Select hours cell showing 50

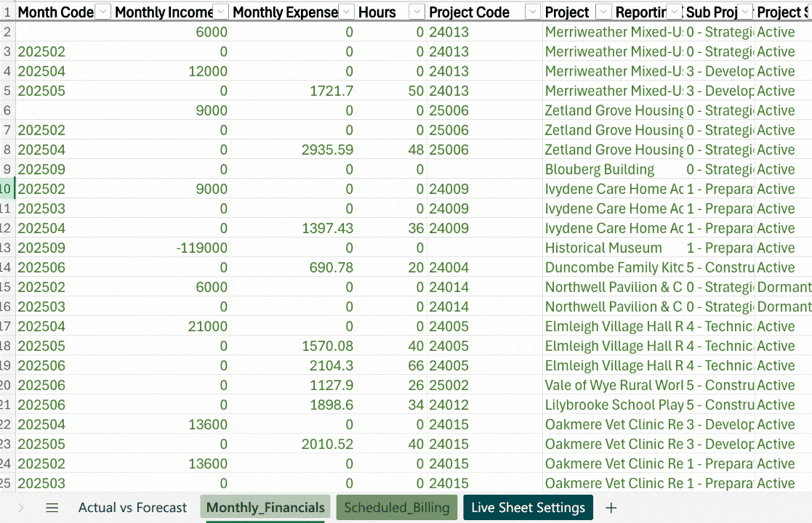(x=391, y=91)
